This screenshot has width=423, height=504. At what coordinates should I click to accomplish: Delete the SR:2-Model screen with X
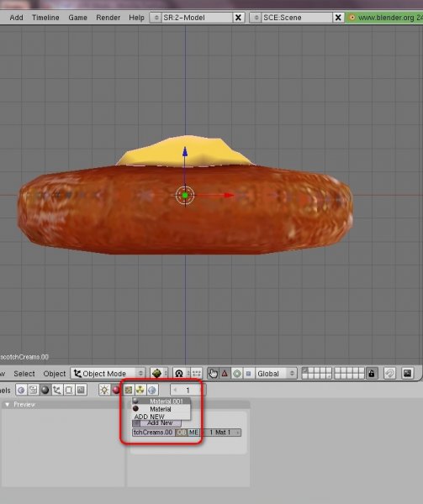click(x=238, y=18)
